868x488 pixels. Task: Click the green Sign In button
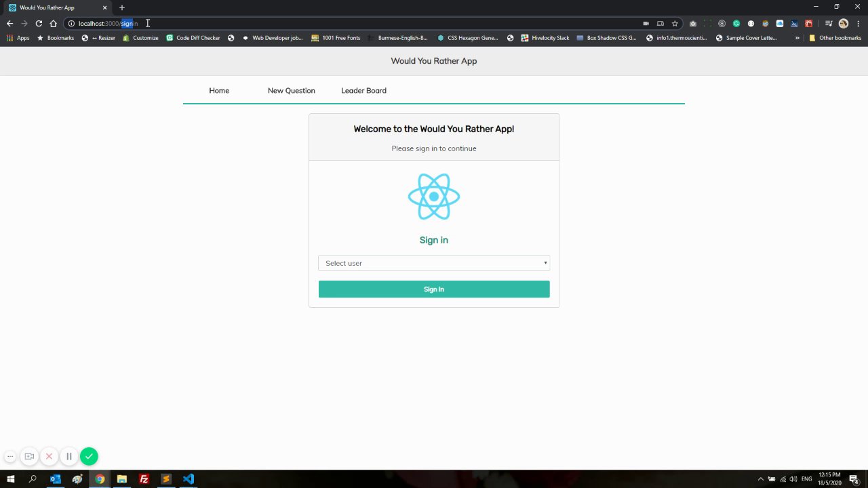coord(434,289)
